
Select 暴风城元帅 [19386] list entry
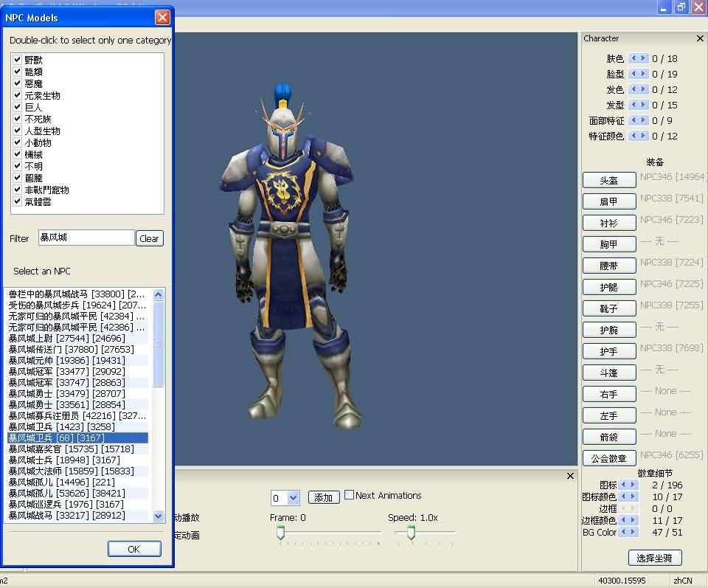77,360
